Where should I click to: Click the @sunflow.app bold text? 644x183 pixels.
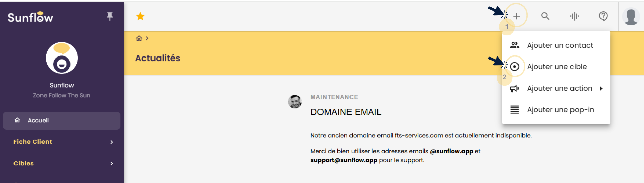[x=451, y=151]
